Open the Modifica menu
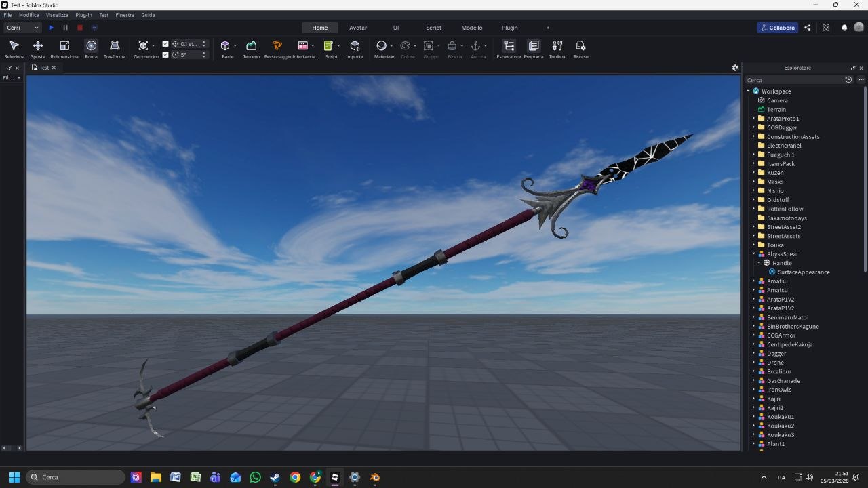Image resolution: width=868 pixels, height=488 pixels. point(28,14)
